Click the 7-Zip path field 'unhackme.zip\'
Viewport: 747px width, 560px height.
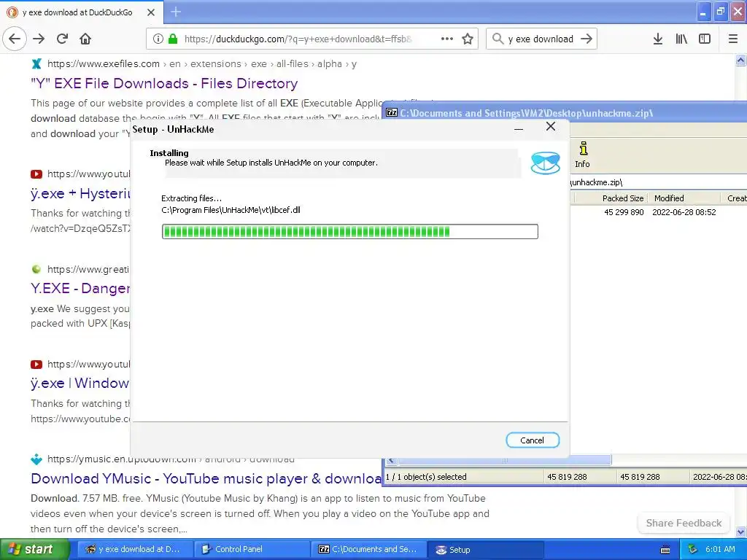[659, 182]
